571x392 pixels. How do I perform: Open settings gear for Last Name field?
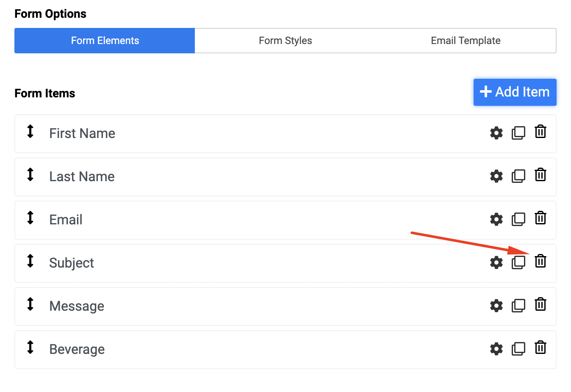[496, 176]
